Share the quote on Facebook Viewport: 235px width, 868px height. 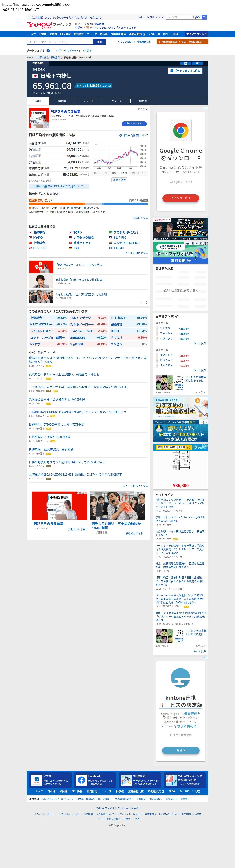[185, 63]
